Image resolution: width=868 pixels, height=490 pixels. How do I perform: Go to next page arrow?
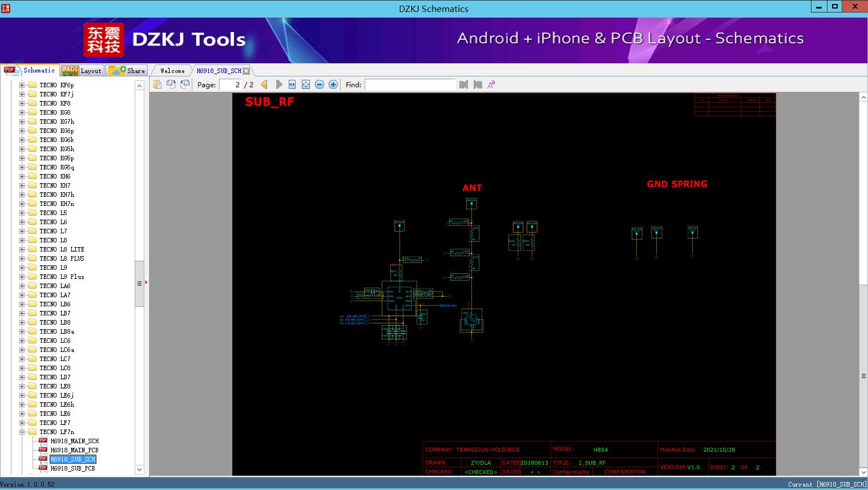(278, 84)
